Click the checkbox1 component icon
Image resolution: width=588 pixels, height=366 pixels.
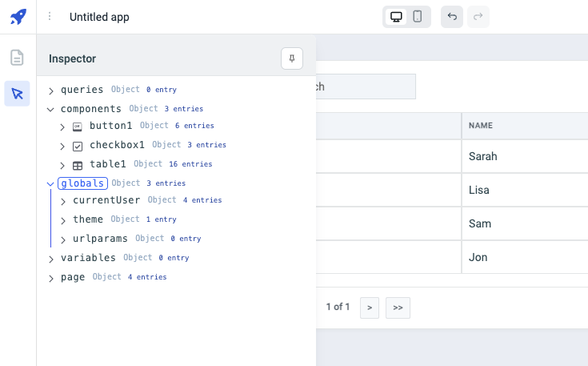pos(78,147)
